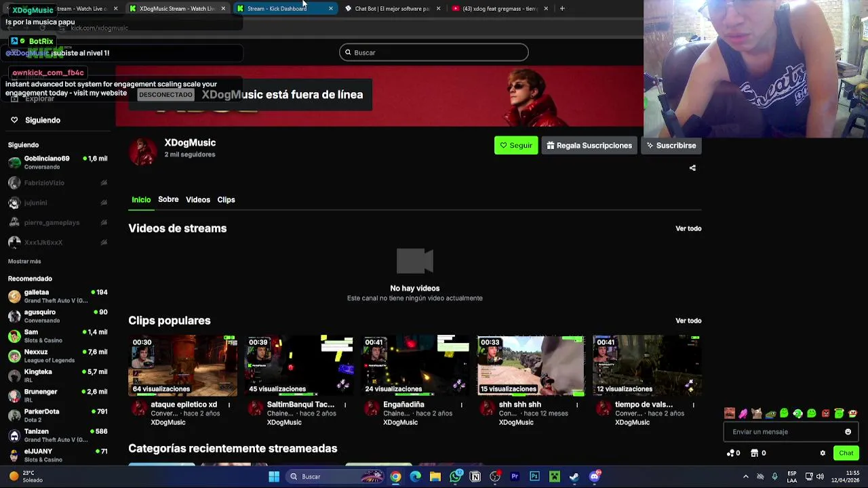Select the Videos channel tab
868x488 pixels.
coord(198,200)
